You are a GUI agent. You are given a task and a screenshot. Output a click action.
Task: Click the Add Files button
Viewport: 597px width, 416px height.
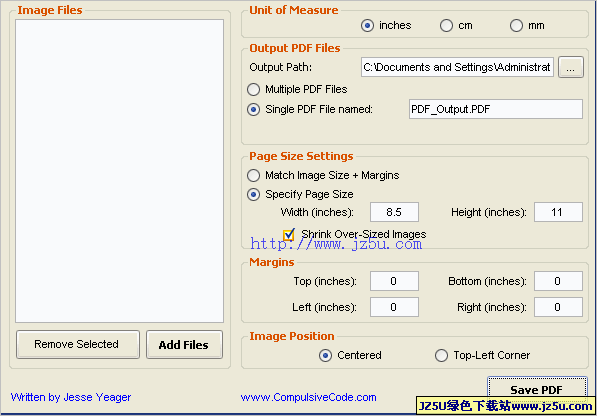coord(184,344)
